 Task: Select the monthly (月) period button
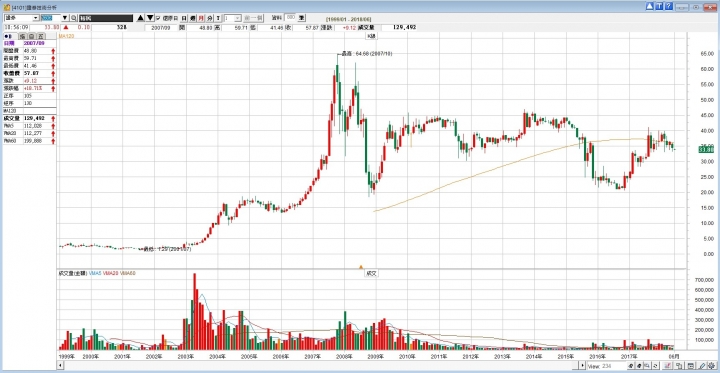(201, 18)
